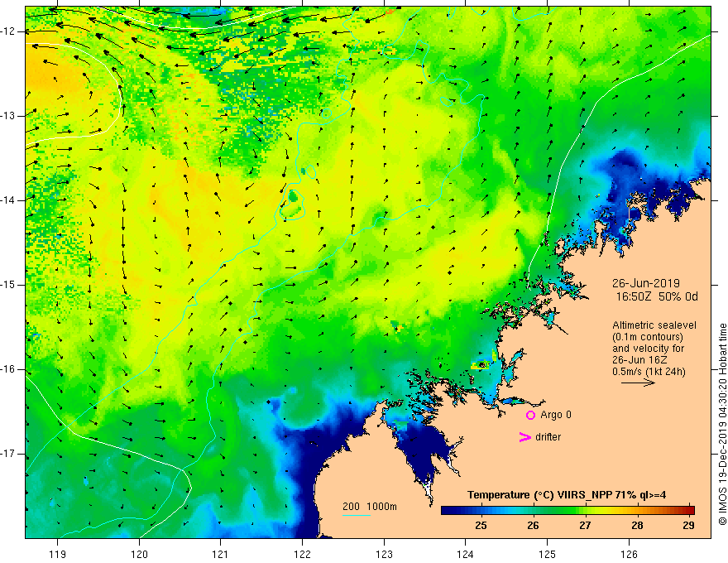The width and height of the screenshot is (728, 563).
Task: Click the text 16:50Z 50% 0d
Action: (x=657, y=296)
